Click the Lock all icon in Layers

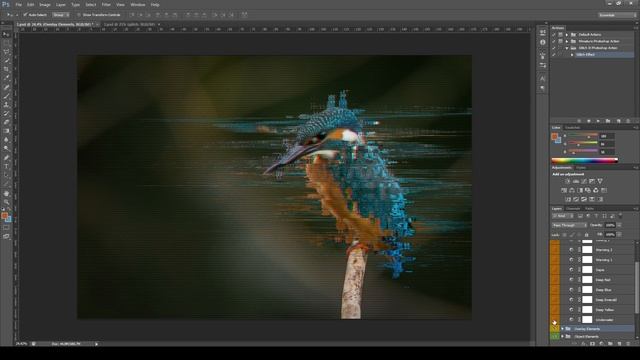pos(587,235)
